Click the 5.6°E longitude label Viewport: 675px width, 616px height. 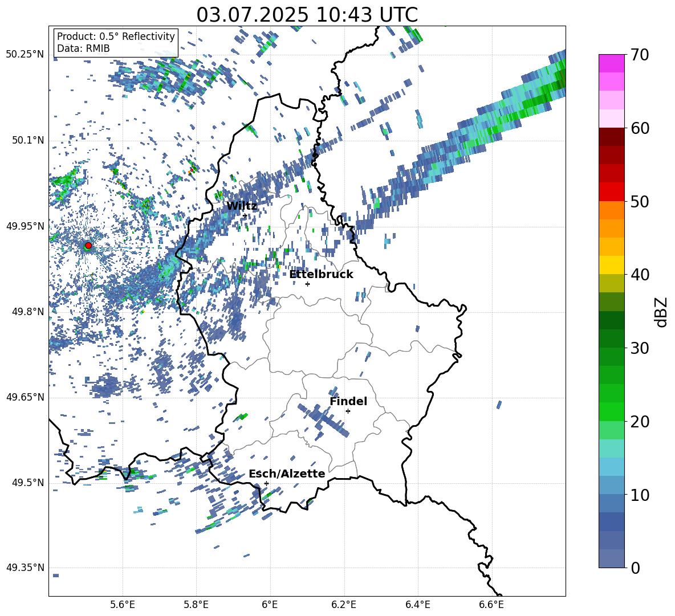click(123, 605)
